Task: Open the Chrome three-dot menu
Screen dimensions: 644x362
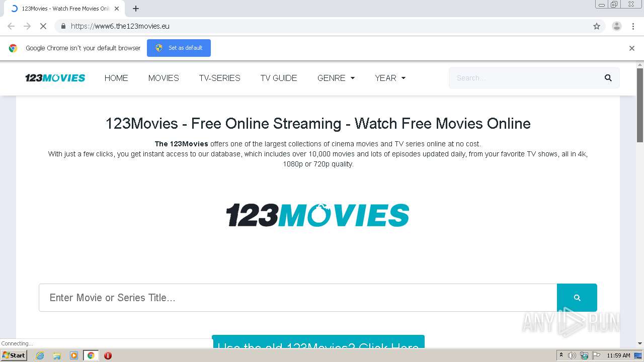Action: [x=633, y=26]
